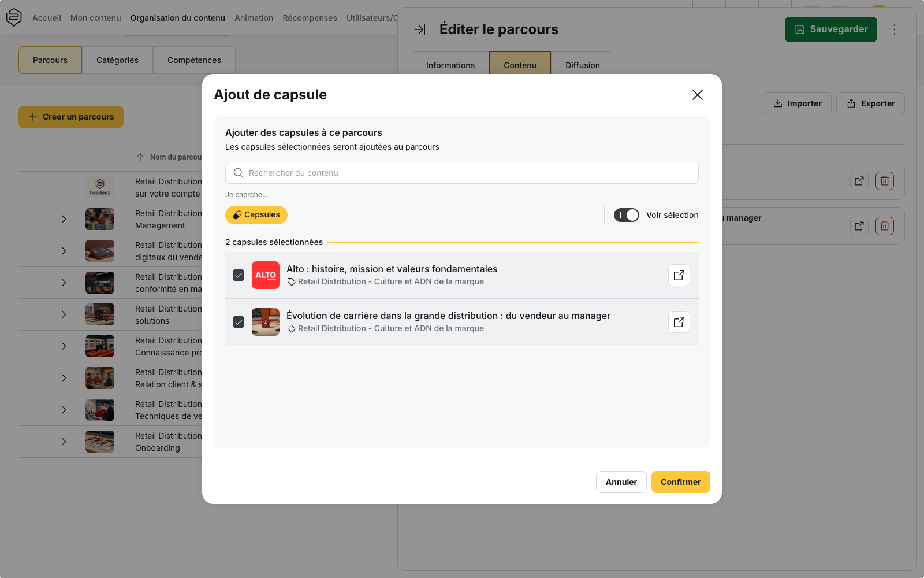Uncheck Évolution de carrière capsule checkbox
The height and width of the screenshot is (578, 924).
click(239, 322)
